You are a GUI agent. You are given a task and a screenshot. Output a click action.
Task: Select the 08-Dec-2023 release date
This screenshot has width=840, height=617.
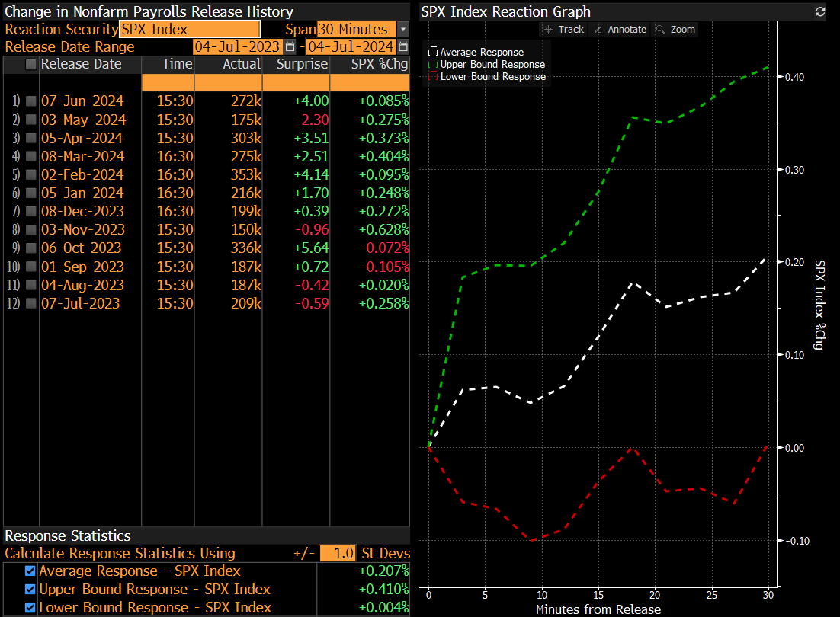point(82,211)
